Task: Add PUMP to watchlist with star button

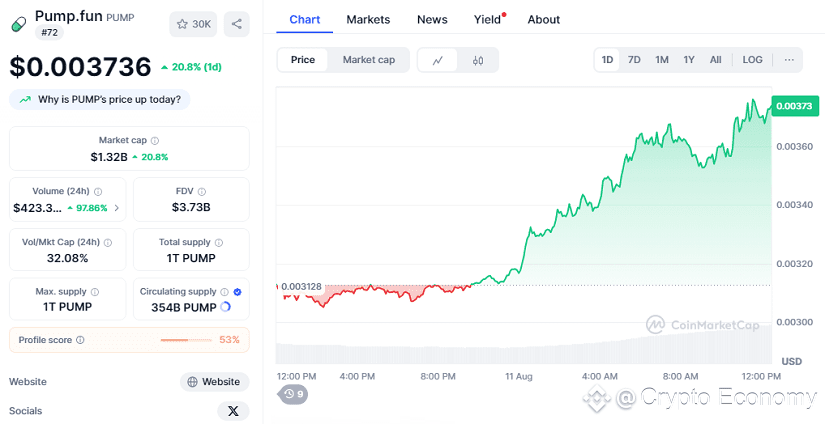Action: point(193,24)
